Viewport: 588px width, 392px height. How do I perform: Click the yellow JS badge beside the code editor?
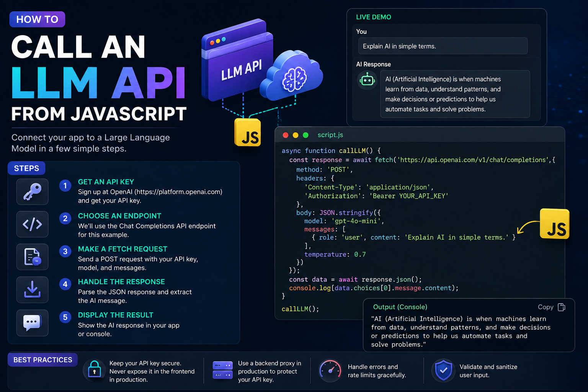pos(555,224)
